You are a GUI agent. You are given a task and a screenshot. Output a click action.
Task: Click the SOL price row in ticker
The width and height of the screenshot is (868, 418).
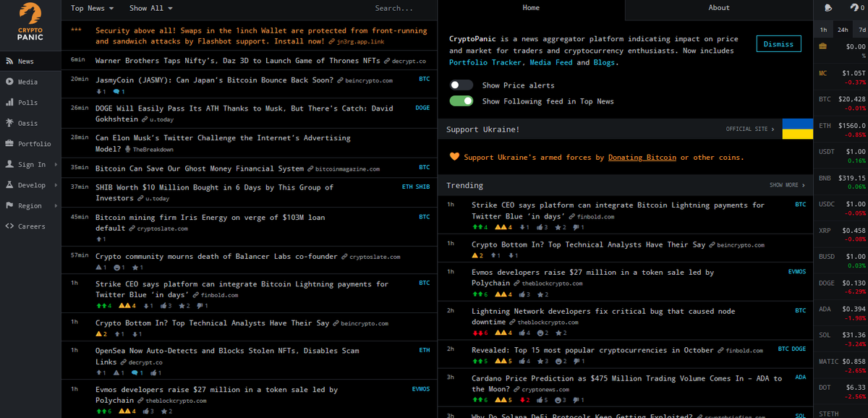841,339
